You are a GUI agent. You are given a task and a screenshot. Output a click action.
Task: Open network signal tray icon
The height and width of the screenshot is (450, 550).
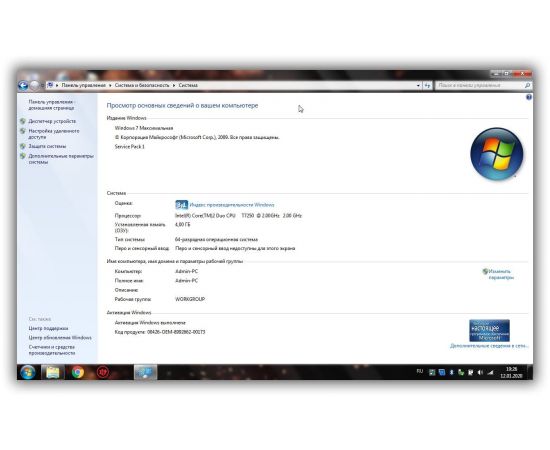click(x=490, y=372)
